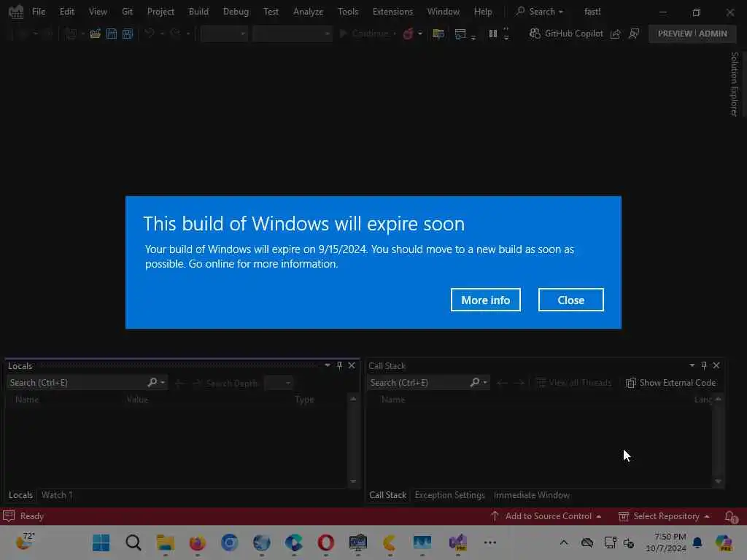Click the status bar output/feedback icon

pyautogui.click(x=9, y=516)
